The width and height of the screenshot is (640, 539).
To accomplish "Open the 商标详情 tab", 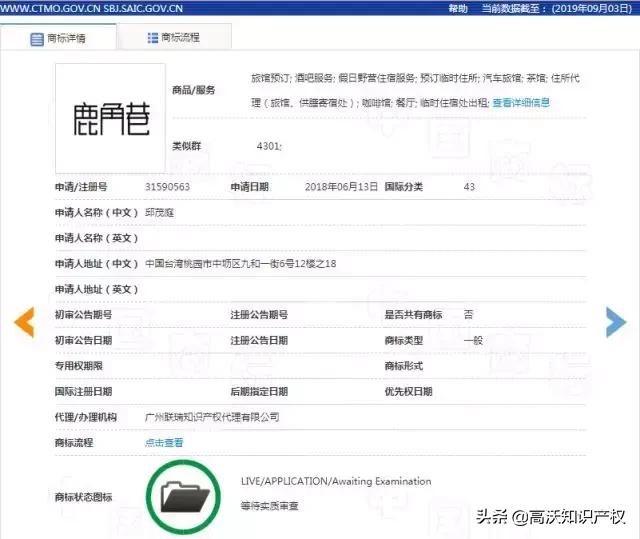I will [x=58, y=38].
